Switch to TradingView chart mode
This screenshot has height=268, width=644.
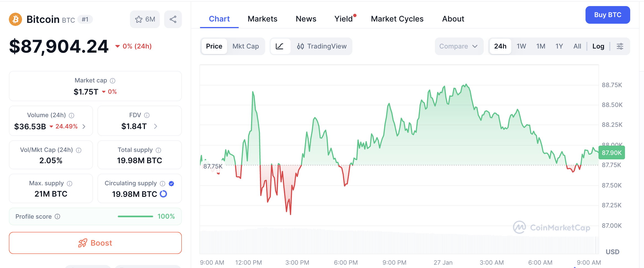[x=322, y=46]
